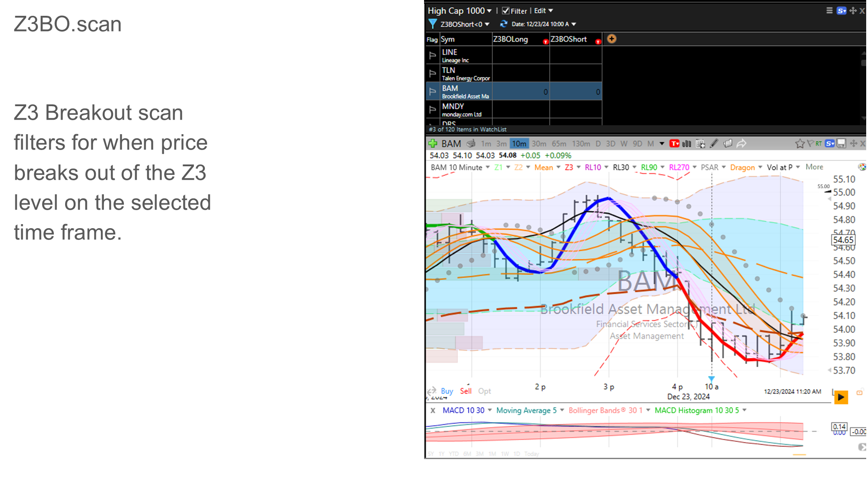Toggle the flag icon on the BAM row

click(432, 91)
